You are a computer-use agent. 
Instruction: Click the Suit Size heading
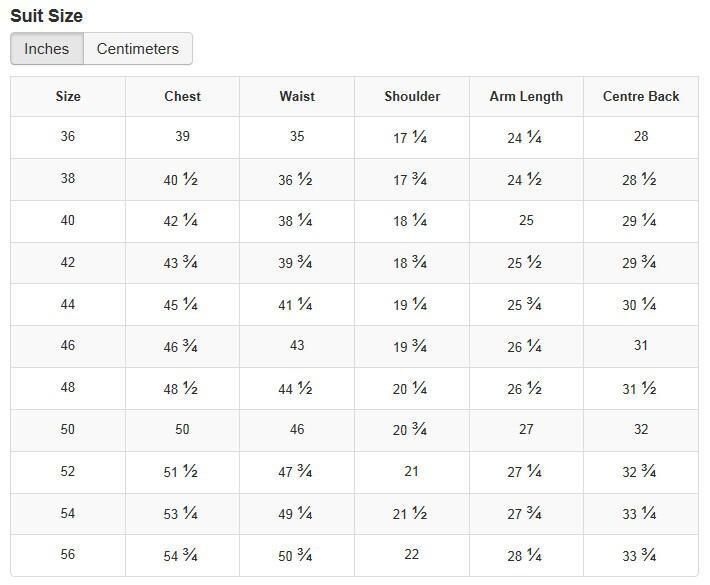(x=47, y=16)
